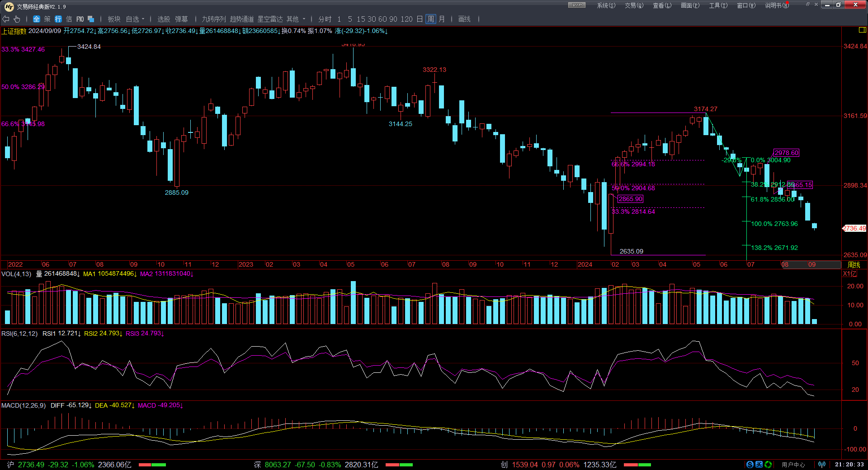Click 上证指数 index name
The width and height of the screenshot is (868, 470).
click(14, 31)
